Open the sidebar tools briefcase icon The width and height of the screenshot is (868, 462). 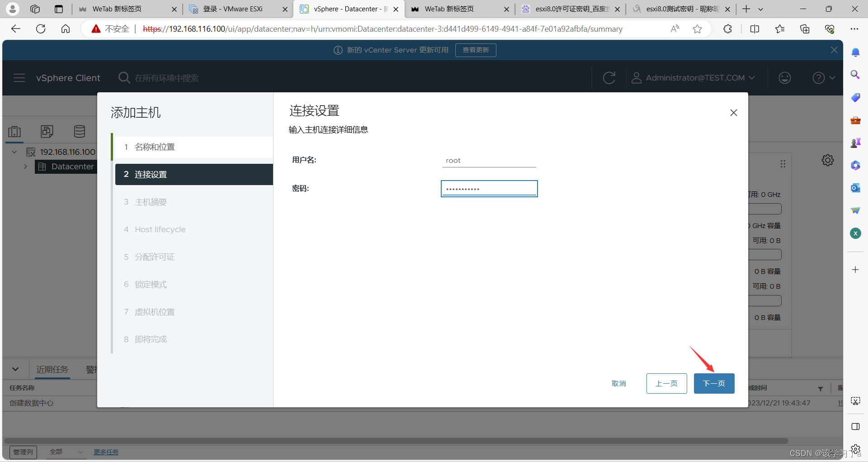click(x=855, y=120)
